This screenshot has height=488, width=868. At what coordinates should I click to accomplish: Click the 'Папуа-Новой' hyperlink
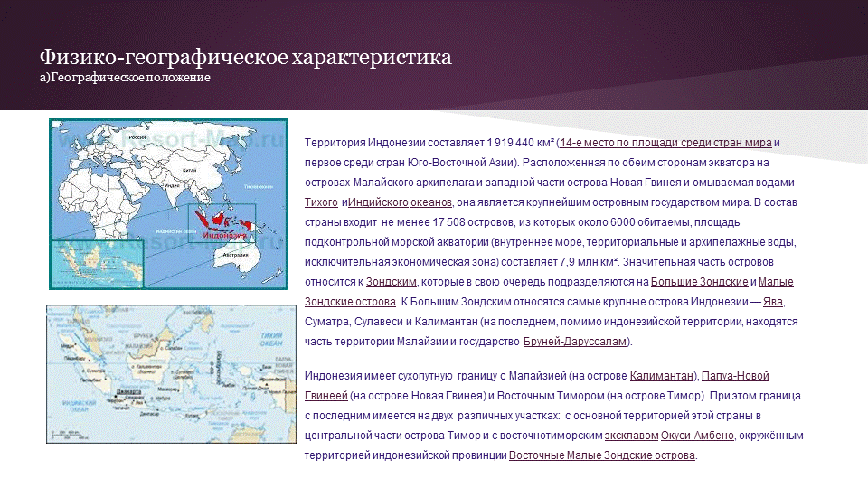point(735,376)
